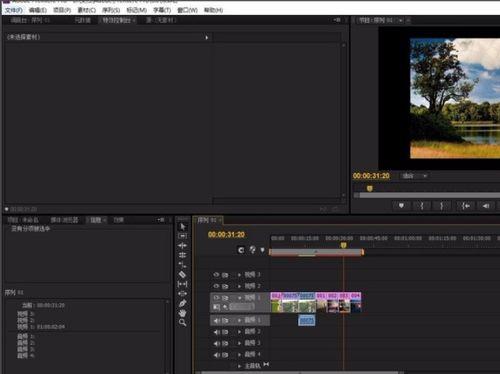Select the Selection arrow tool
Viewport: 500px width, 374px height.
tap(183, 227)
